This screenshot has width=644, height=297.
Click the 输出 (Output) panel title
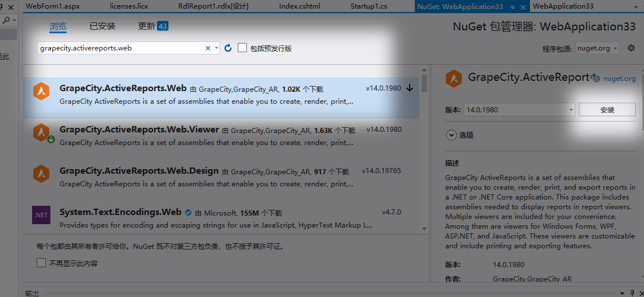click(x=32, y=293)
